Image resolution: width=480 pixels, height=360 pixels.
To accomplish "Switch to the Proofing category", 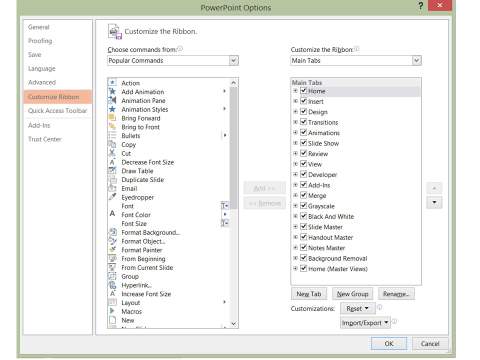I will point(40,41).
